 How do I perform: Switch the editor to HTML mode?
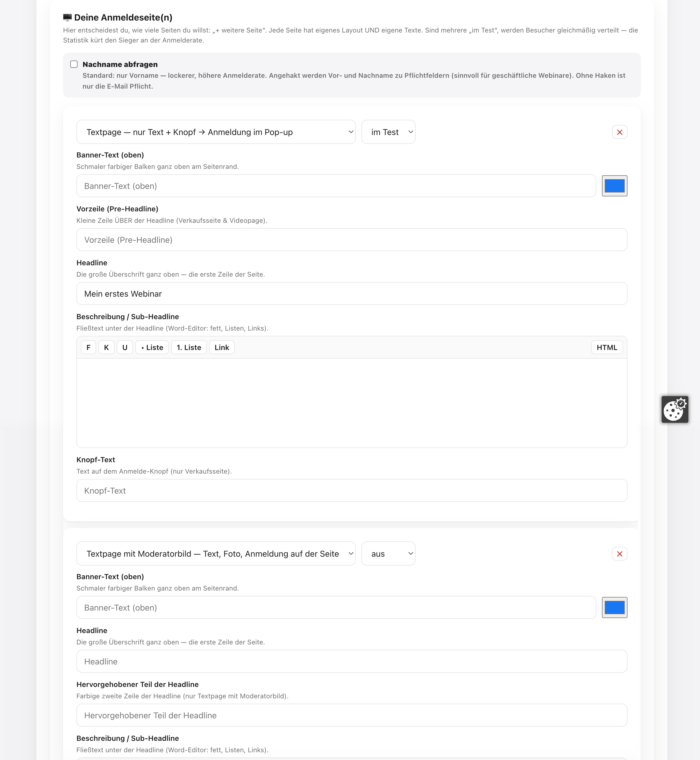[x=607, y=347]
